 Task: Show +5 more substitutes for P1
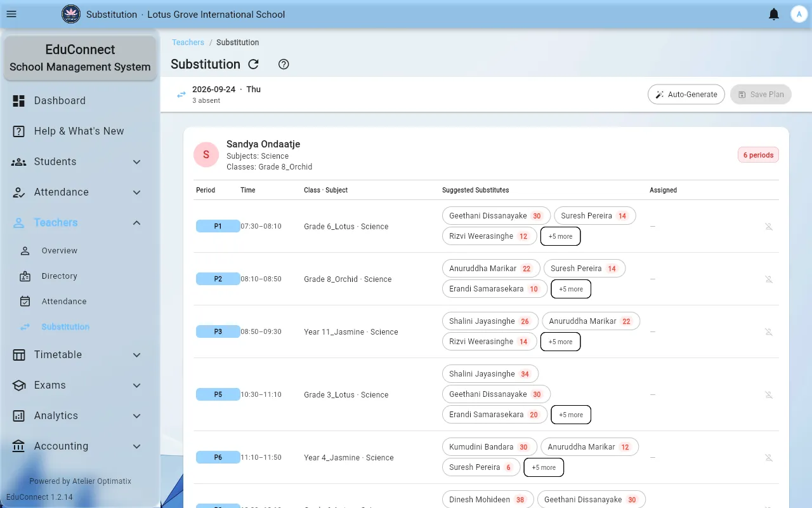(x=560, y=236)
